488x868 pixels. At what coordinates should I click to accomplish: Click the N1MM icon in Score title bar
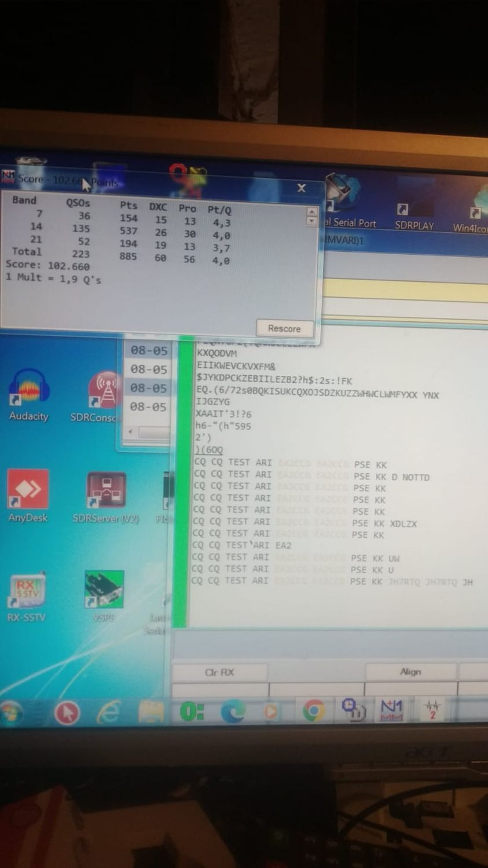click(x=8, y=176)
